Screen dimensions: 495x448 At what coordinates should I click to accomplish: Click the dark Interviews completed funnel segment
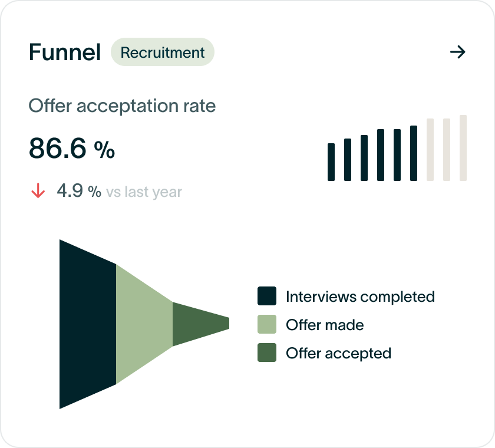tap(88, 324)
